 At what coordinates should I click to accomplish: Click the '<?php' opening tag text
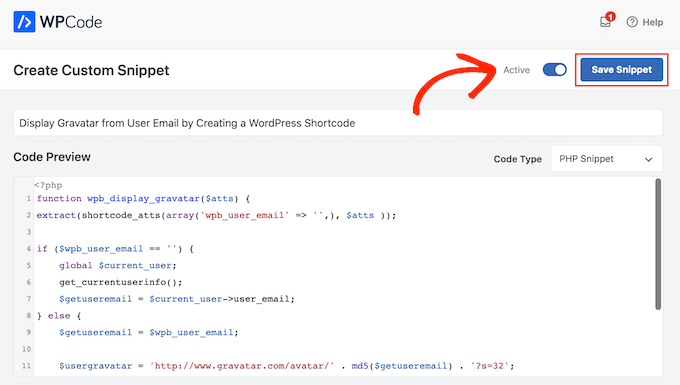click(48, 185)
